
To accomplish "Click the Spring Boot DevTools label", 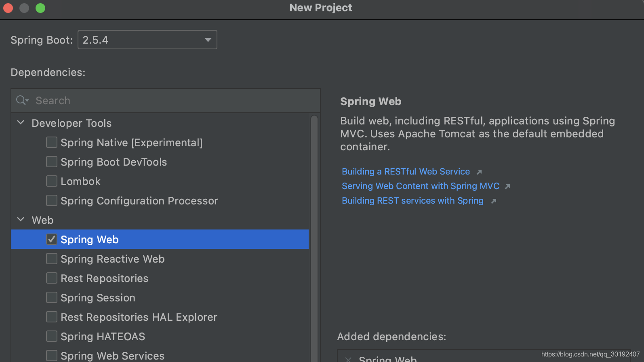I will (x=114, y=162).
